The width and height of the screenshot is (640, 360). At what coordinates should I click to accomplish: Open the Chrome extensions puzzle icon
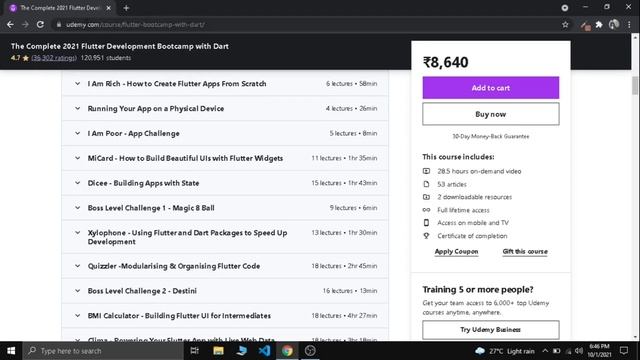pos(599,25)
